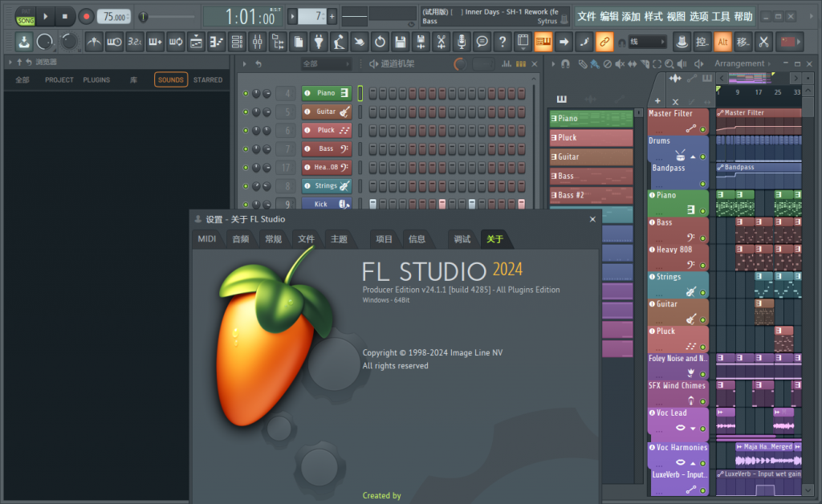Image resolution: width=822 pixels, height=504 pixels.
Task: Click the scissors cut icon in toolbar
Action: 764,42
